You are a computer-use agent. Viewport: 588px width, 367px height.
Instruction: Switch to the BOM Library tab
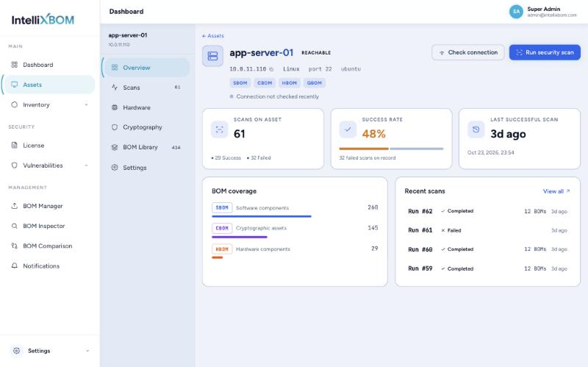pos(146,147)
